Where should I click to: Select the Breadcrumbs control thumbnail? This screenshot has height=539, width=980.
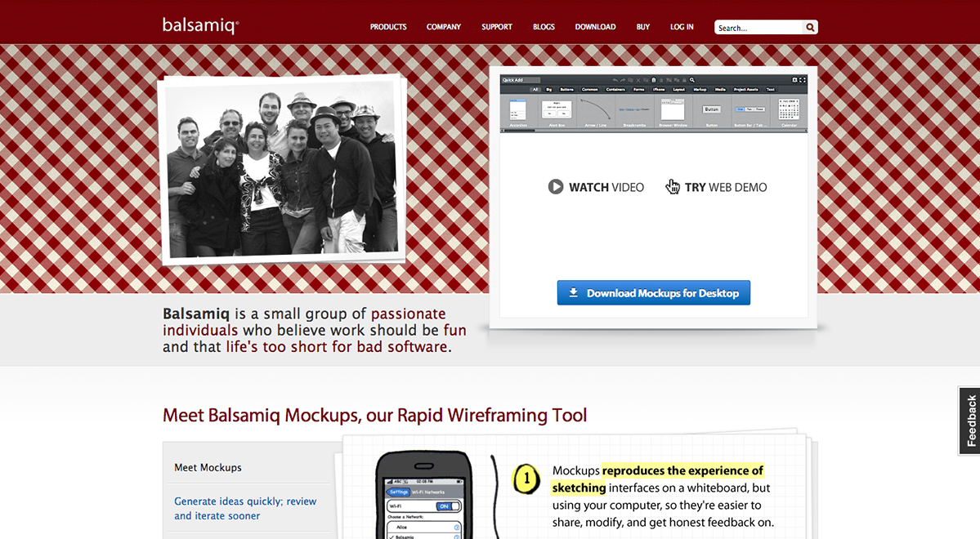634,111
